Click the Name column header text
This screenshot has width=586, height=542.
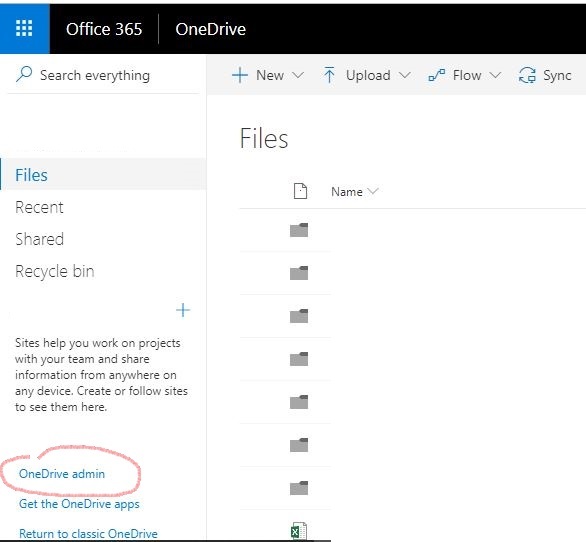(x=347, y=192)
